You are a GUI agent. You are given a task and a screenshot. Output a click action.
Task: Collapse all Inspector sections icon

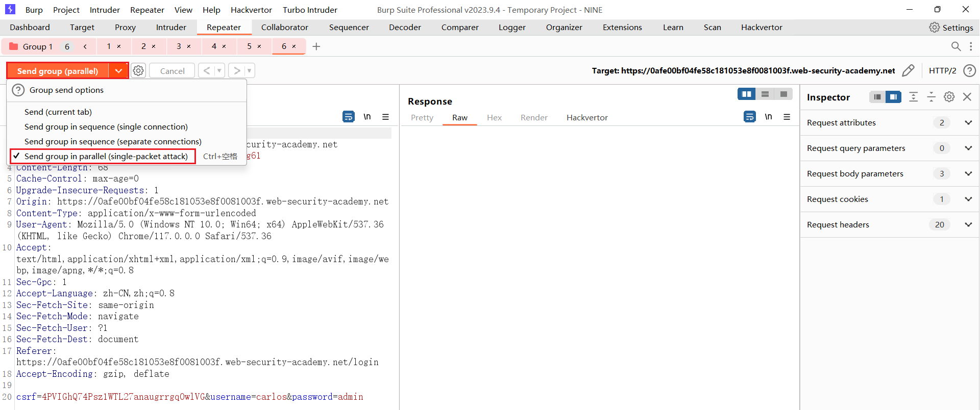932,97
